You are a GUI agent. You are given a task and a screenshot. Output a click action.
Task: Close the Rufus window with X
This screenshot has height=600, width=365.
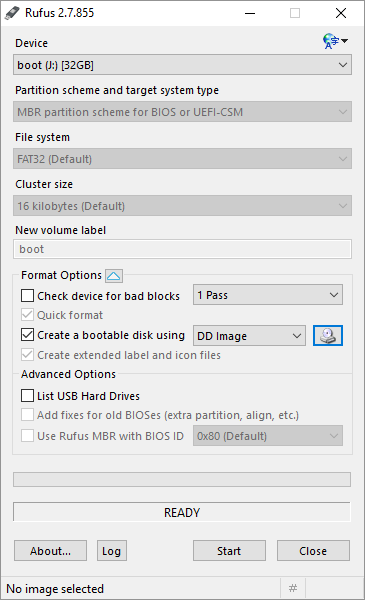[x=341, y=13]
